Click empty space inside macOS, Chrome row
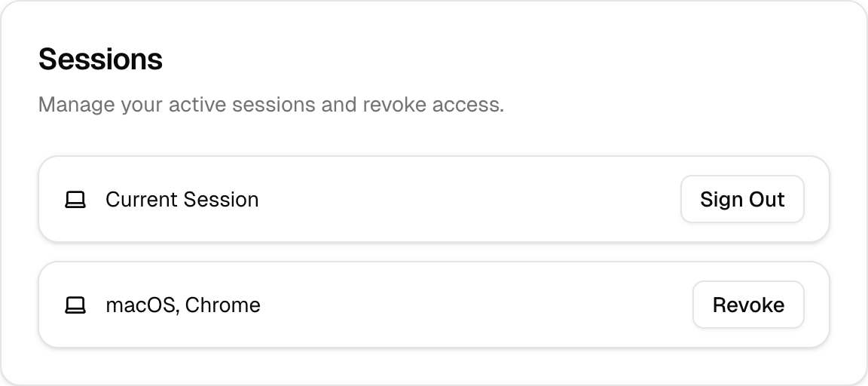 (467, 305)
